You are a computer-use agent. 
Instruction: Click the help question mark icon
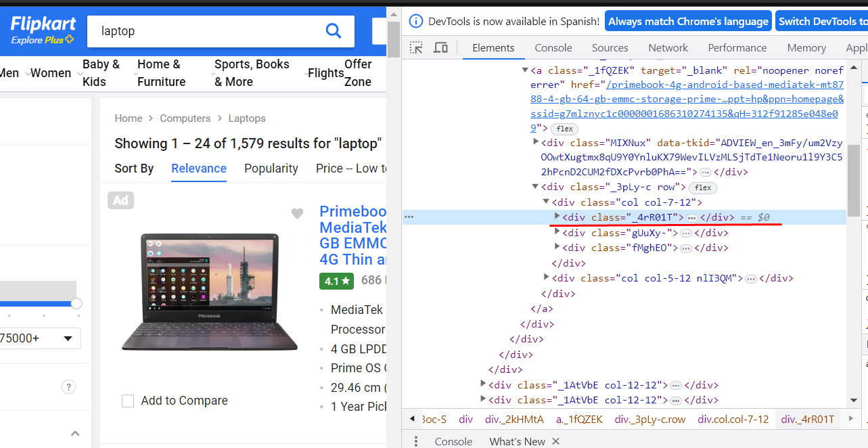tap(68, 387)
